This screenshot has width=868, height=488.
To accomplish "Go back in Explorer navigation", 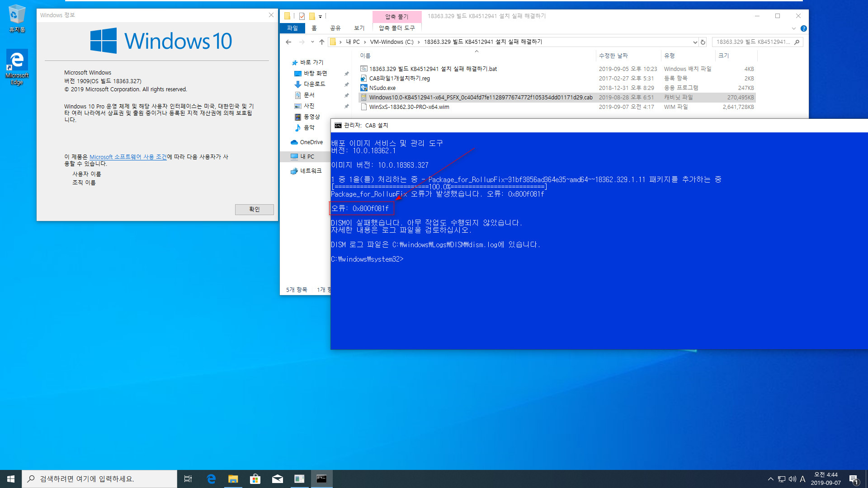I will point(288,42).
